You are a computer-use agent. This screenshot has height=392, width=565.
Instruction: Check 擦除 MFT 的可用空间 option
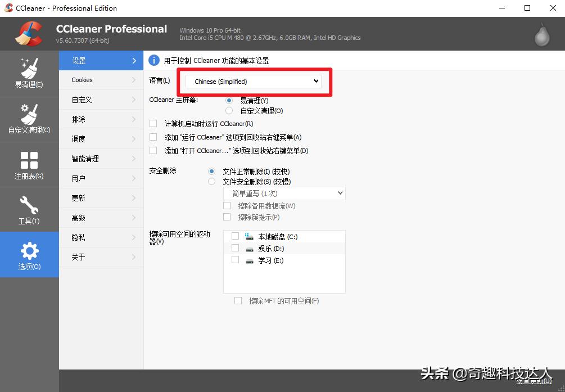(x=238, y=301)
